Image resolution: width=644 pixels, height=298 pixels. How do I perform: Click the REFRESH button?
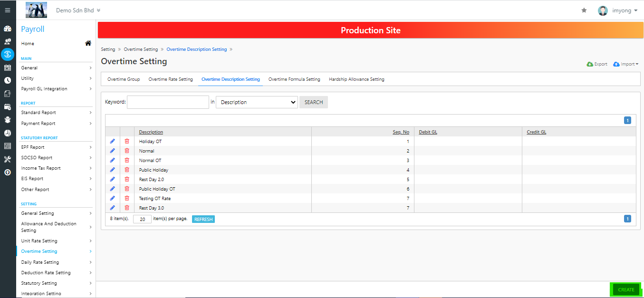pos(203,219)
